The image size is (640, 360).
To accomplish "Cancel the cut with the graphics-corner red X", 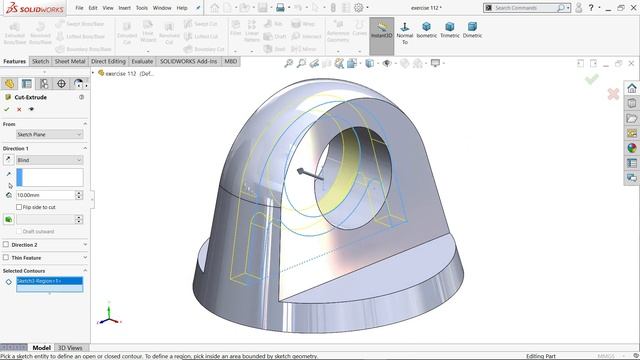I will tap(613, 94).
